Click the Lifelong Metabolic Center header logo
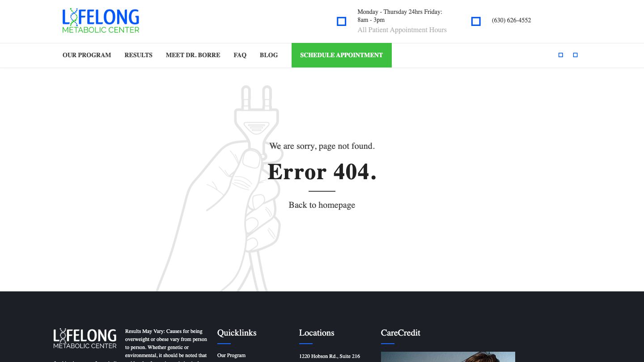The image size is (644, 362). coord(101,21)
